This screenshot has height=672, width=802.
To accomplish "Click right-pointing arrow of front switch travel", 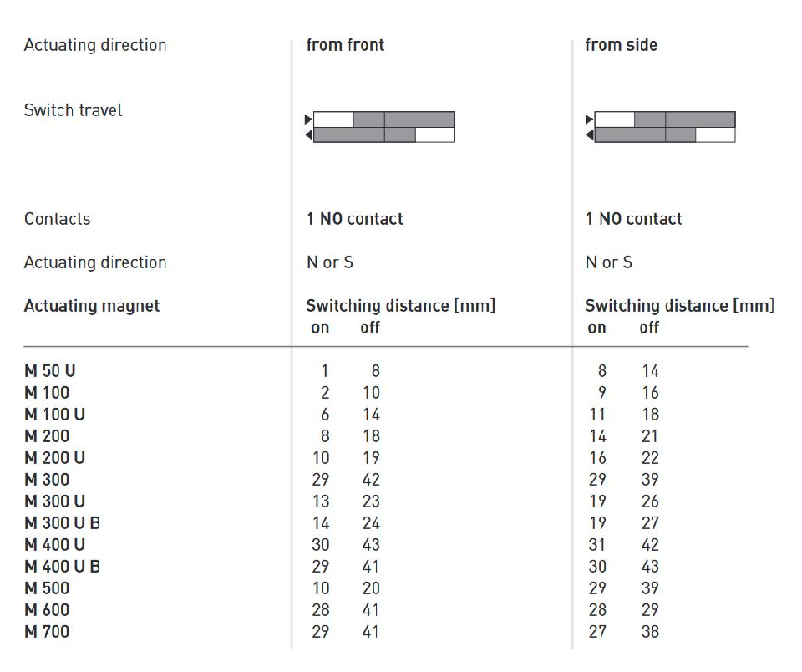I will pyautogui.click(x=308, y=120).
